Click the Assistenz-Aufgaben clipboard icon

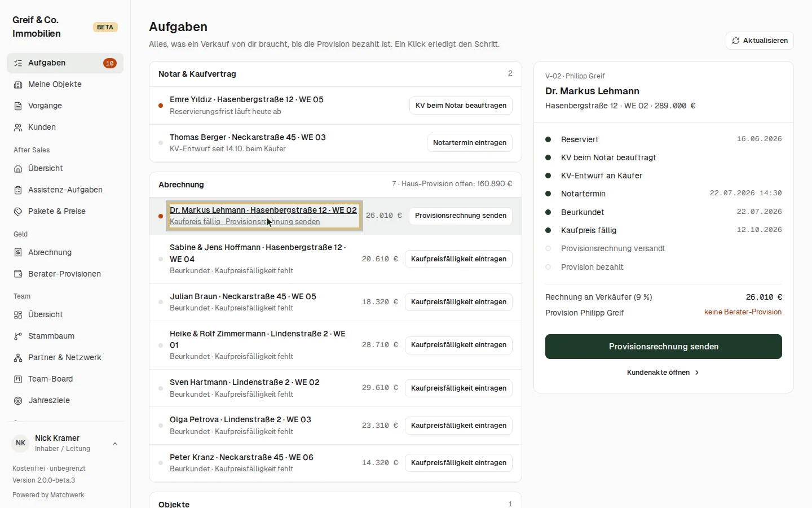(x=18, y=190)
